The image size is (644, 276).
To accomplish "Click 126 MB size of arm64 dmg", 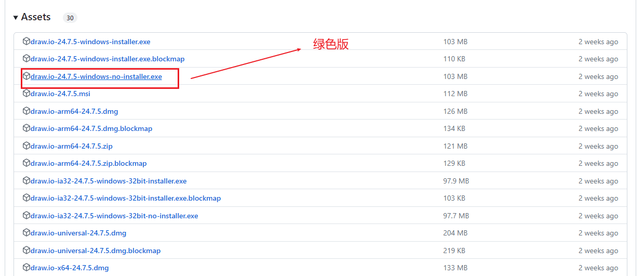I will (455, 111).
